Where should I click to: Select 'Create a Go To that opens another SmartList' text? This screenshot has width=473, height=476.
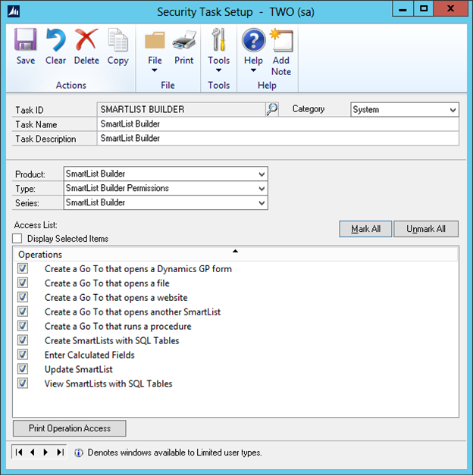tap(133, 312)
